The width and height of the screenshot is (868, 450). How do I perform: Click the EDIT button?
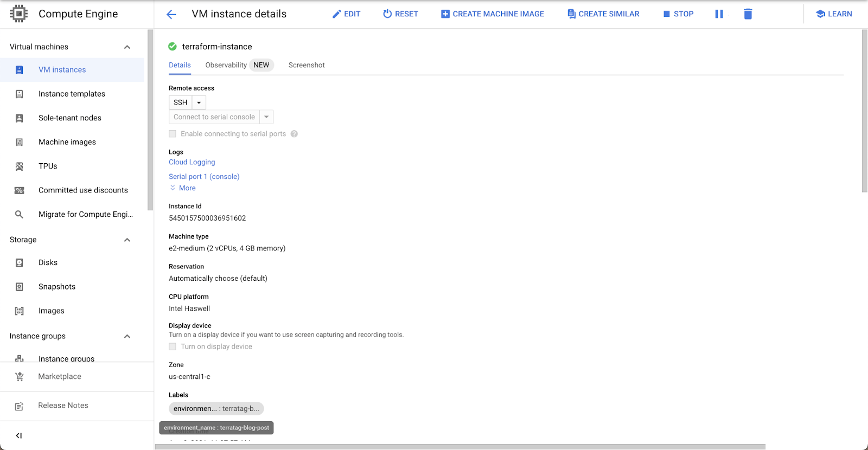coord(346,14)
